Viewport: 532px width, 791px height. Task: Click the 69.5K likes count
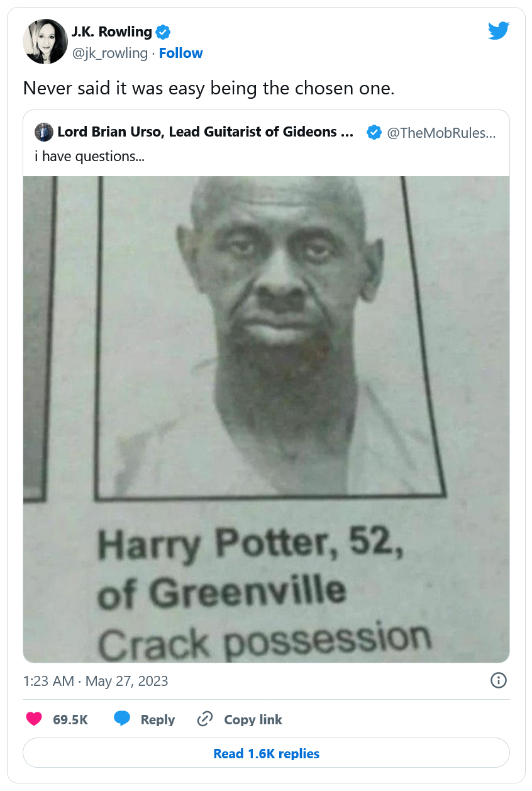click(70, 719)
